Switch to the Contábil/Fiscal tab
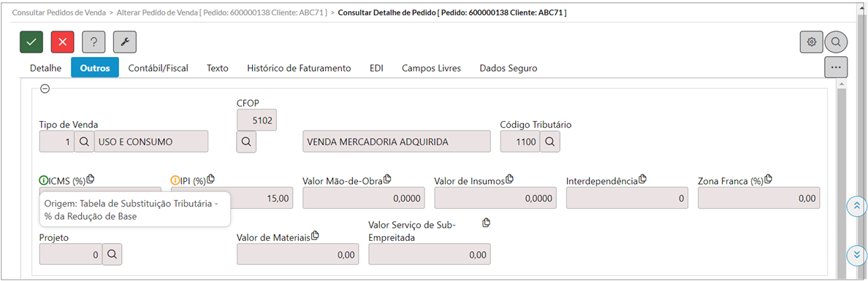 coord(159,68)
